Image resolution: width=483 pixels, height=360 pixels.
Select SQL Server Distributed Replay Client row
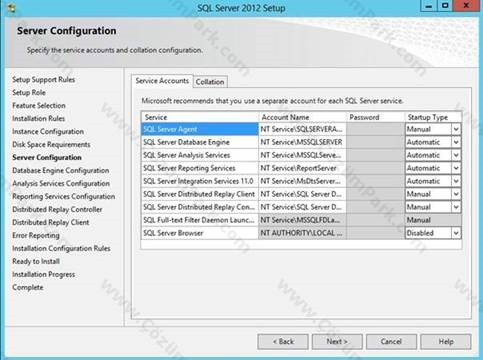coord(200,194)
